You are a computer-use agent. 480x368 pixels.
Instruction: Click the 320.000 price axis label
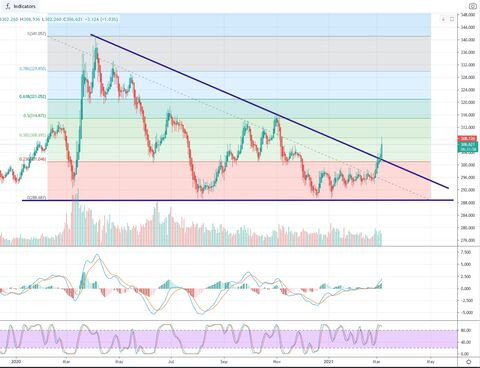(x=468, y=103)
